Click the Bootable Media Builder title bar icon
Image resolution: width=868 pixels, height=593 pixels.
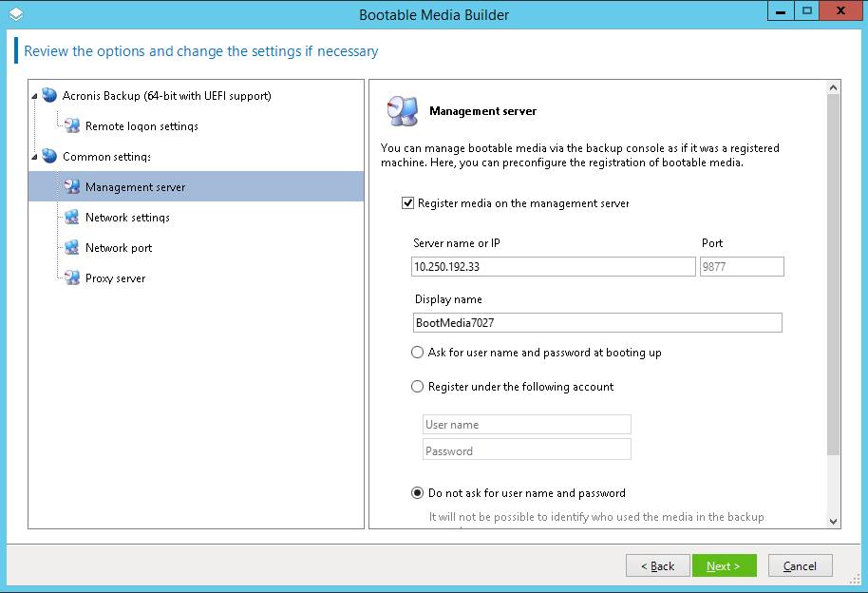16,14
